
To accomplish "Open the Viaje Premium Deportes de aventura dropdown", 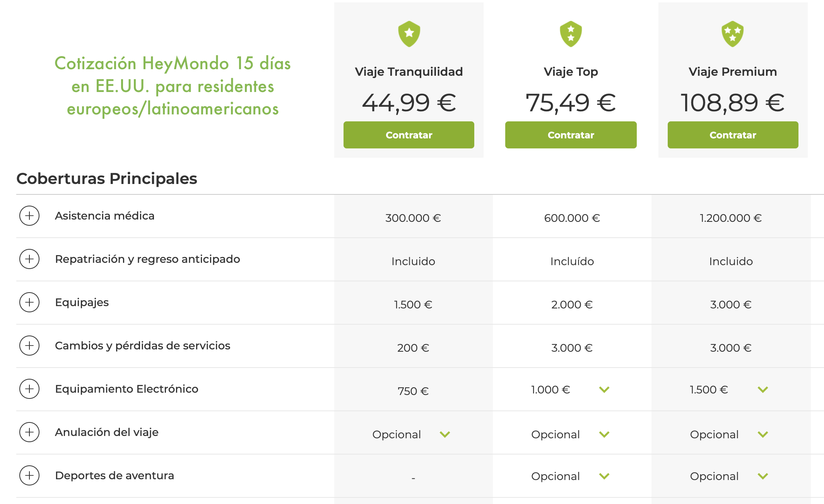I will tap(763, 476).
